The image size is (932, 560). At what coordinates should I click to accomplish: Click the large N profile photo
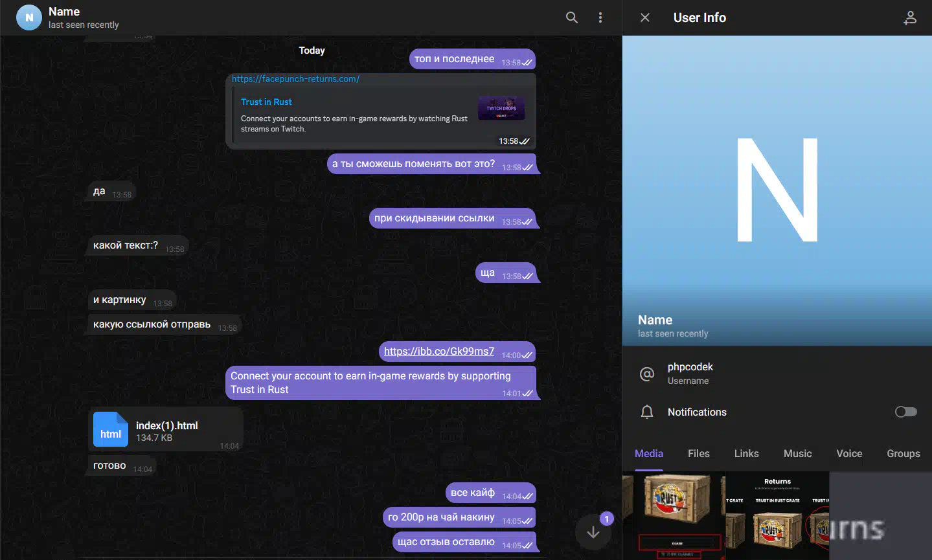click(777, 190)
